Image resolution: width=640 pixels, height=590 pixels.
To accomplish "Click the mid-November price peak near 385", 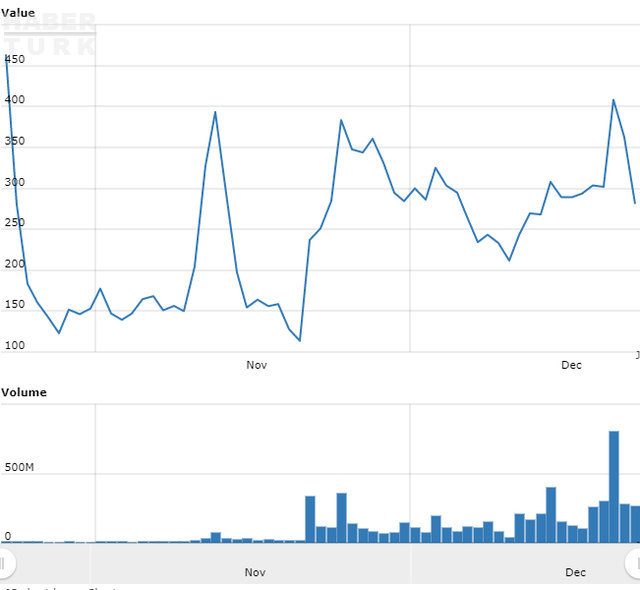I will [341, 120].
